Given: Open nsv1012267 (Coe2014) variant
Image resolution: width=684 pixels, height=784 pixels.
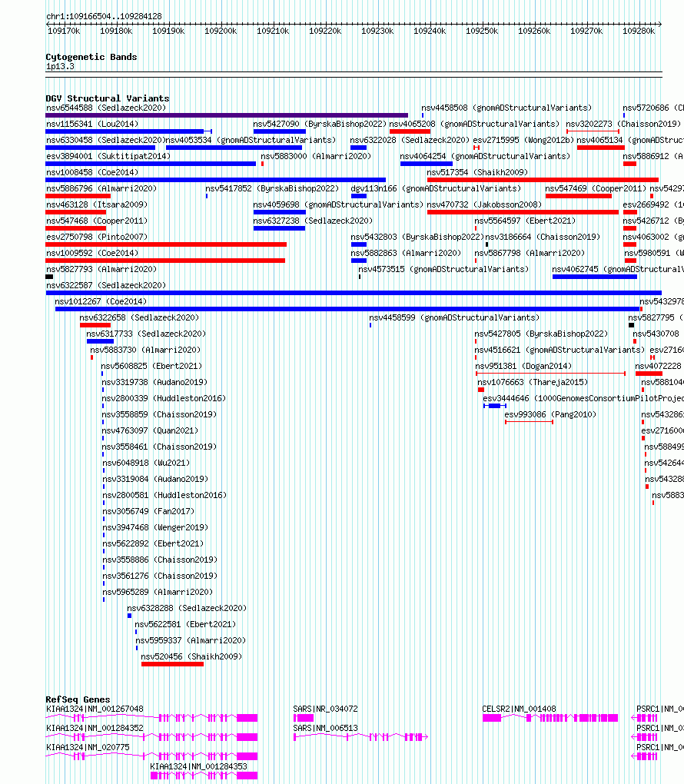Looking at the screenshot, I should coord(101,301).
